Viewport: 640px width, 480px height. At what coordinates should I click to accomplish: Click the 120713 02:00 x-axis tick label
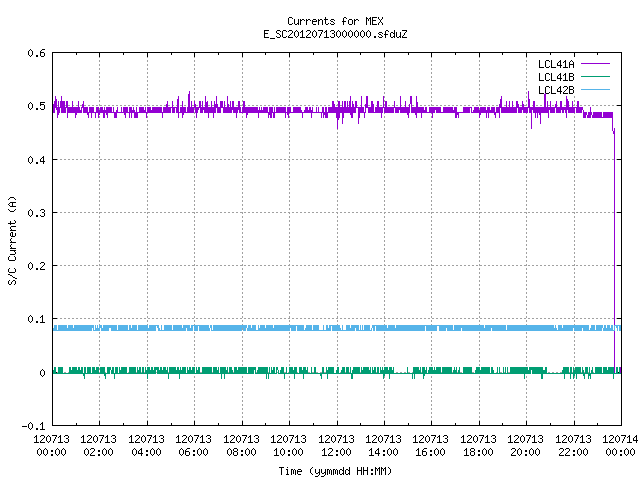[98, 446]
